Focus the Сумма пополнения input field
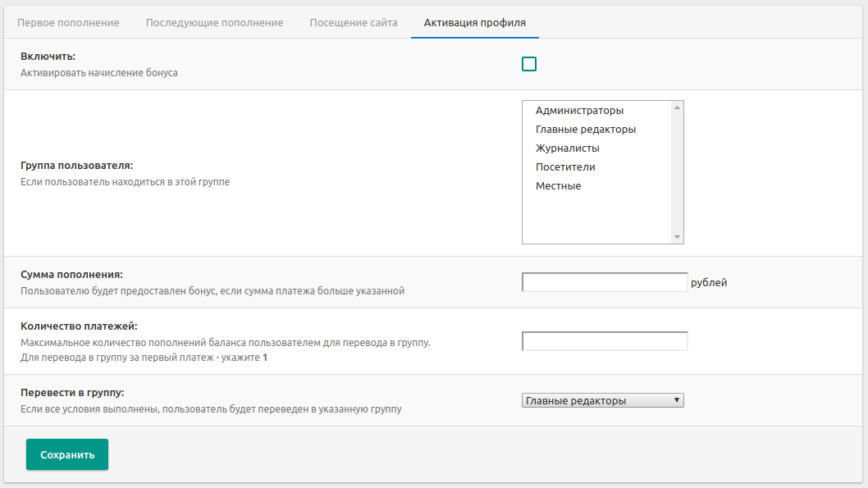The image size is (868, 488). coord(604,282)
